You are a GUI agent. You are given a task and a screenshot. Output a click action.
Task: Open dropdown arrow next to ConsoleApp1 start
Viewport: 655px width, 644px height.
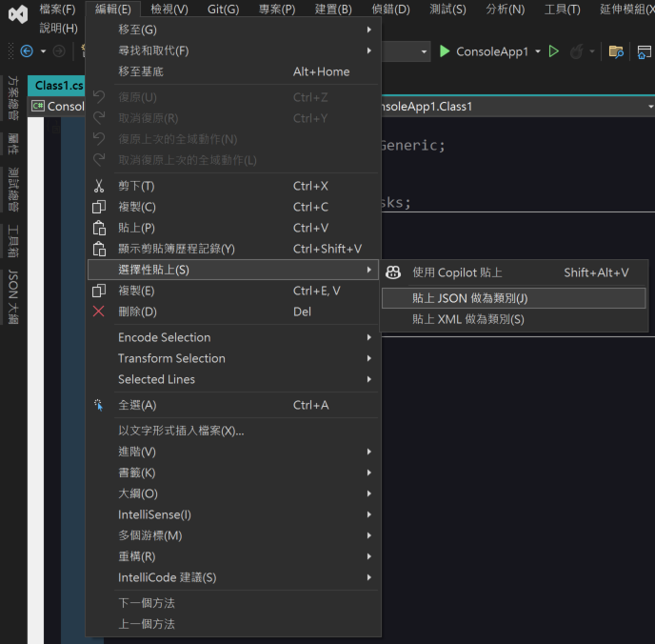click(538, 51)
